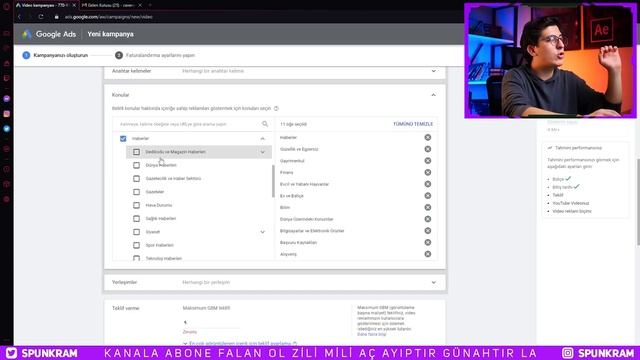Remove Bilim from the selected topics

427,207
